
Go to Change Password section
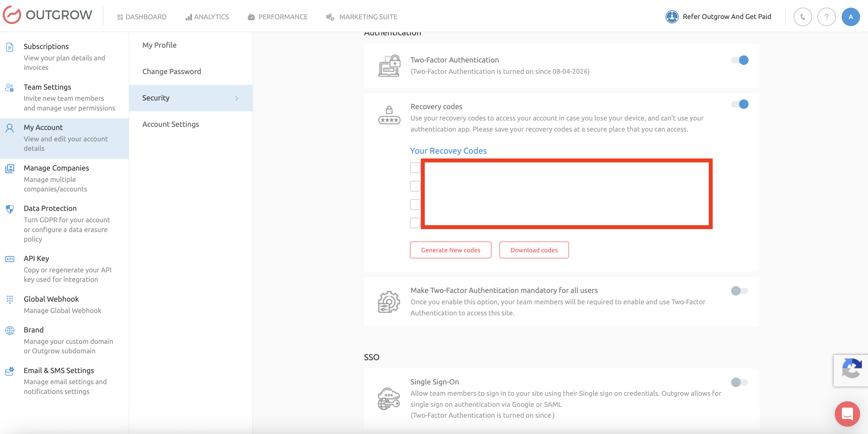(x=171, y=71)
